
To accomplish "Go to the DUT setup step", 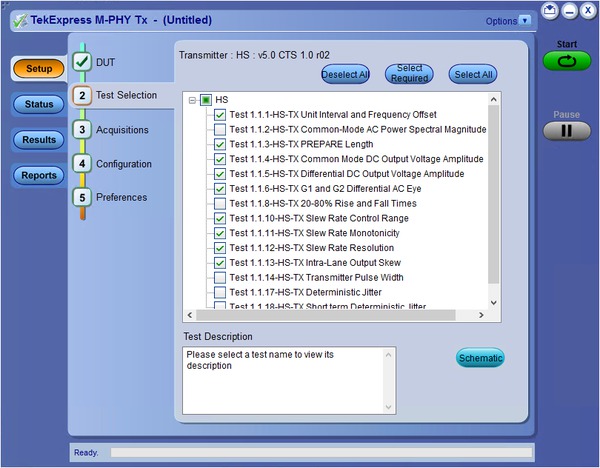I will point(106,62).
